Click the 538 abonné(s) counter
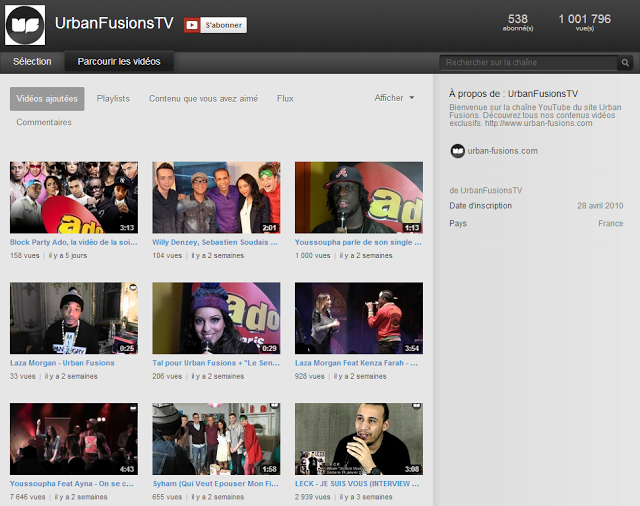This screenshot has width=640, height=506. 518,22
